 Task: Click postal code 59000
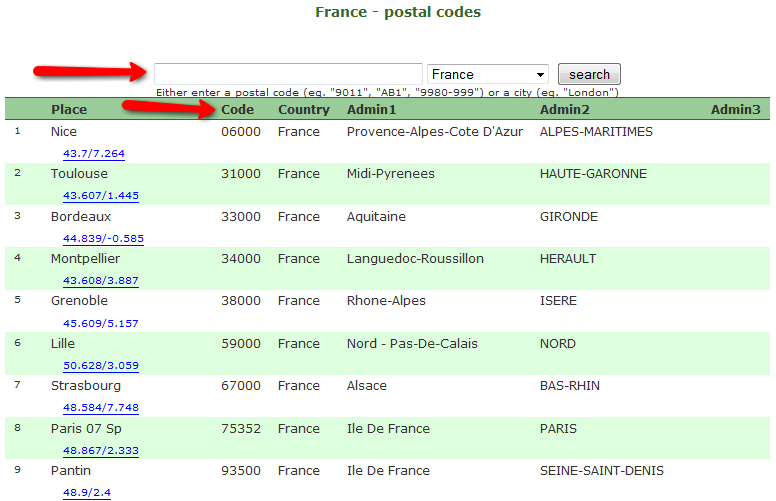241,344
